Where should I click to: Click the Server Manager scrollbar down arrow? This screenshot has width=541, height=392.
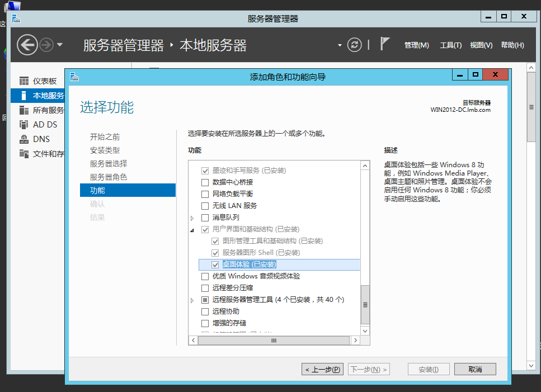(531, 366)
